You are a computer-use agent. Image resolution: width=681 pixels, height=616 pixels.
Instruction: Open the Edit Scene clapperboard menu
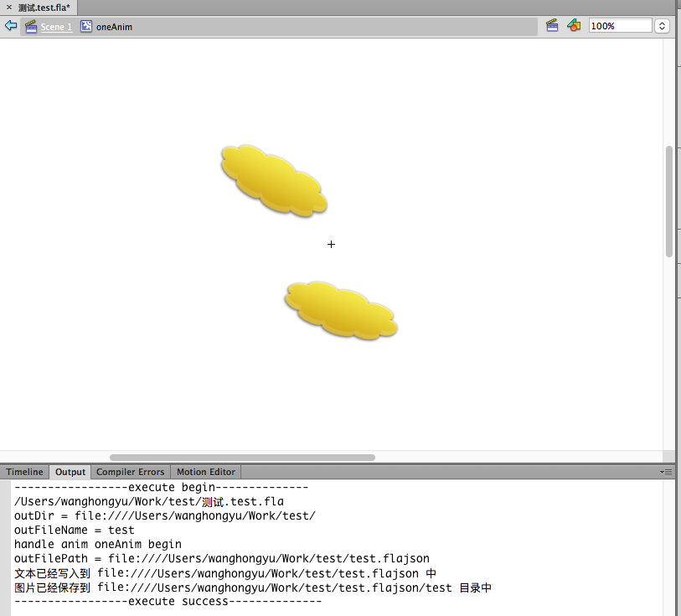pyautogui.click(x=552, y=25)
